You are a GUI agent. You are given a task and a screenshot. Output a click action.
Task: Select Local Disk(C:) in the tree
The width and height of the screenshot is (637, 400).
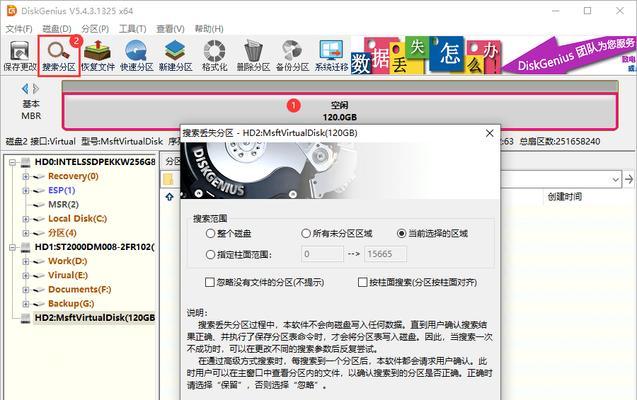click(x=77, y=219)
